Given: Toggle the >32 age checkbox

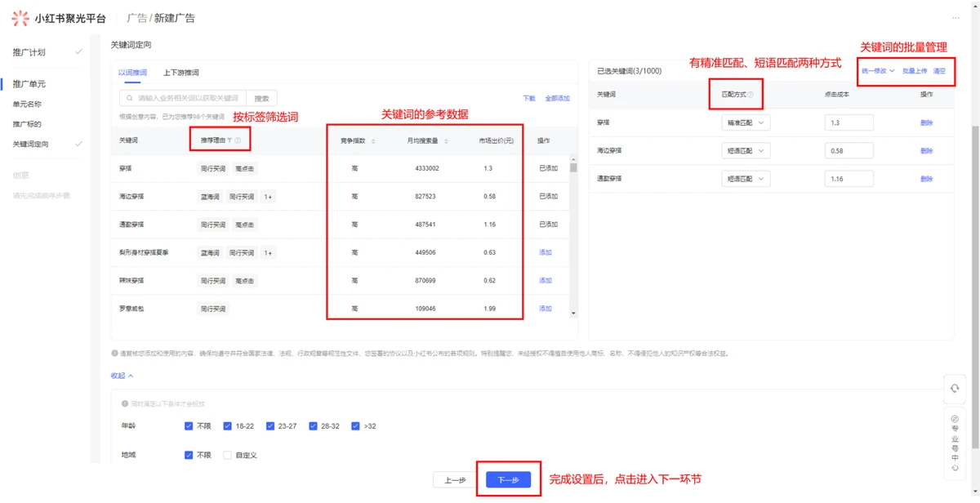Looking at the screenshot, I should [356, 426].
